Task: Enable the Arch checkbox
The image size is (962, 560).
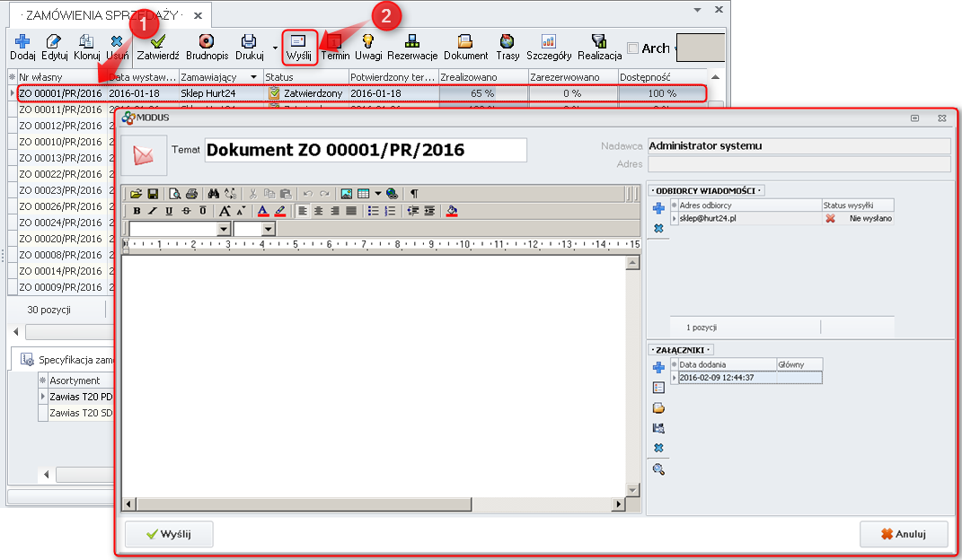Action: coord(634,48)
